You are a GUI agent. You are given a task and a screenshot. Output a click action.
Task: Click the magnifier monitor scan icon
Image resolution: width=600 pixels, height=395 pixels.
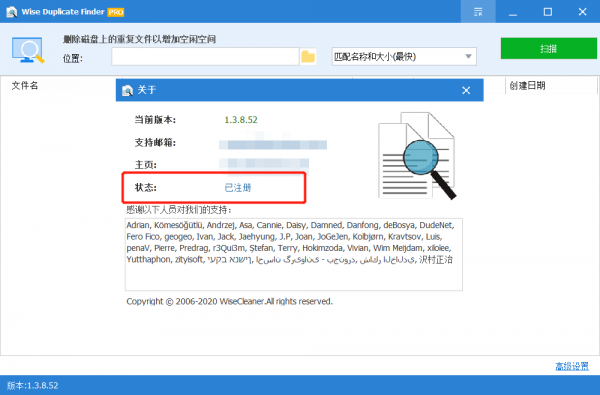[28, 50]
